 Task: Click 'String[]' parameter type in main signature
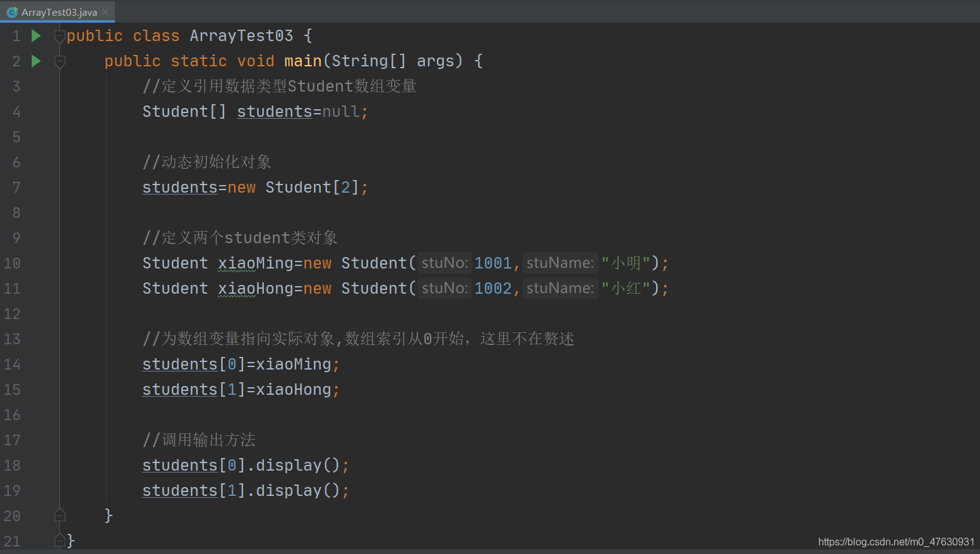369,61
